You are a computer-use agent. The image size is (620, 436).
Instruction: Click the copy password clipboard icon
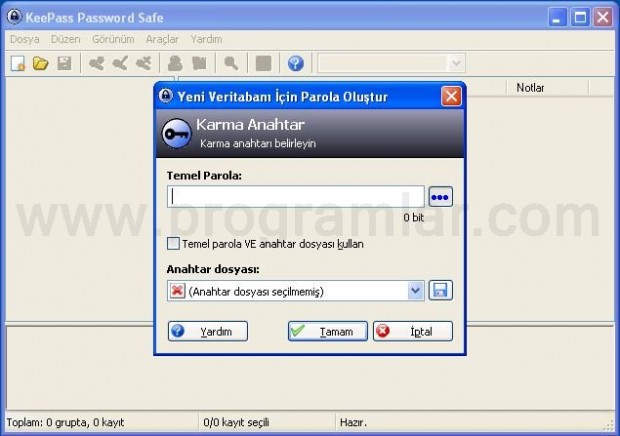point(199,63)
